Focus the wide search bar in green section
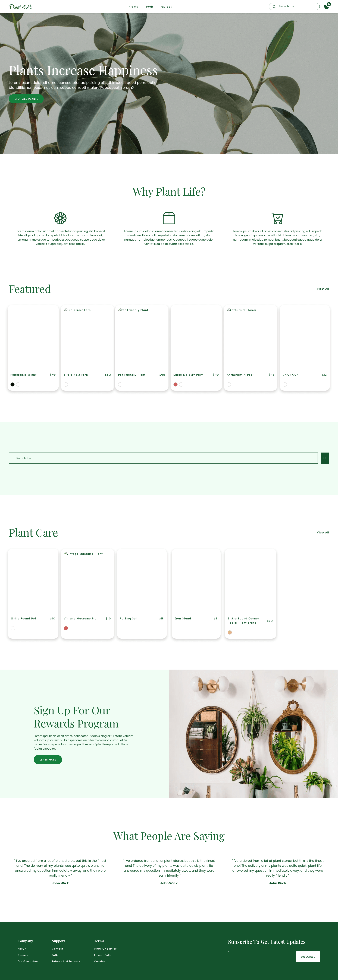 [x=163, y=458]
